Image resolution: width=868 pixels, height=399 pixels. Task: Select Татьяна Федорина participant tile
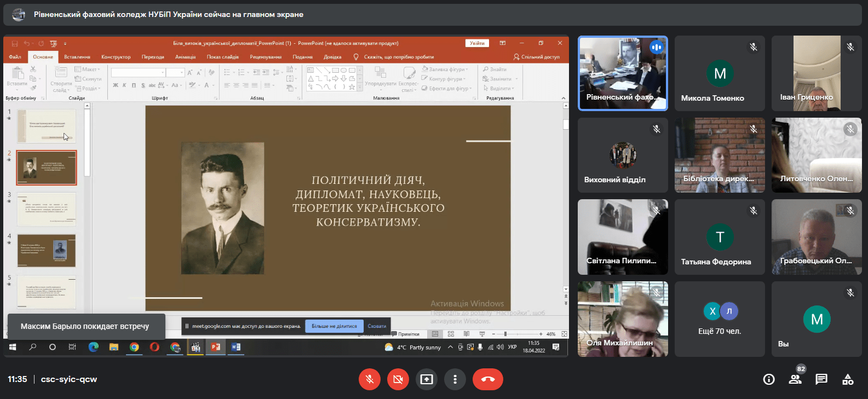(x=720, y=237)
